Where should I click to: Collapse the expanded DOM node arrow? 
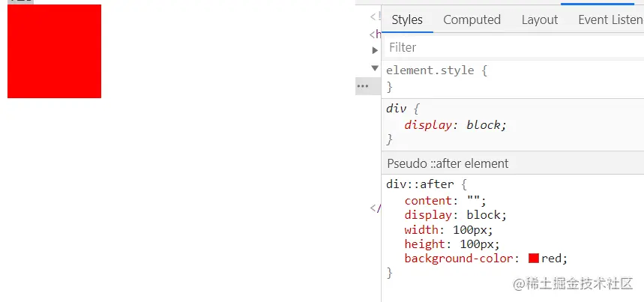tap(375, 68)
